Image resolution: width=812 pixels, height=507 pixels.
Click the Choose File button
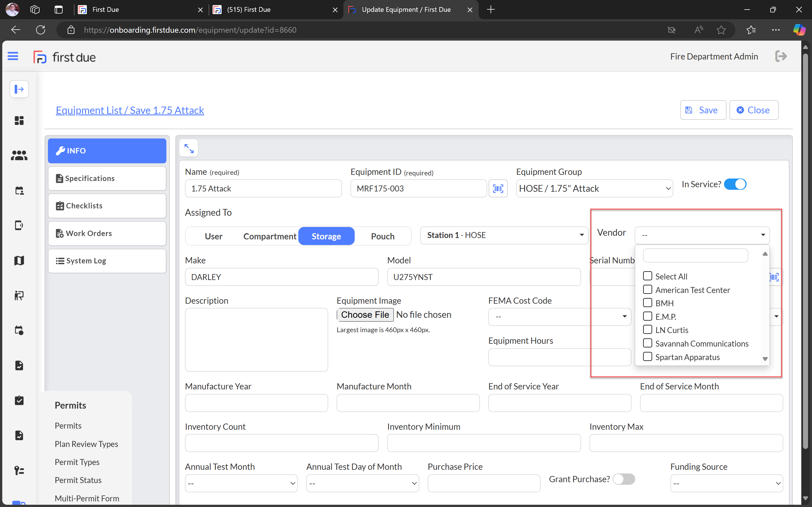tap(365, 314)
